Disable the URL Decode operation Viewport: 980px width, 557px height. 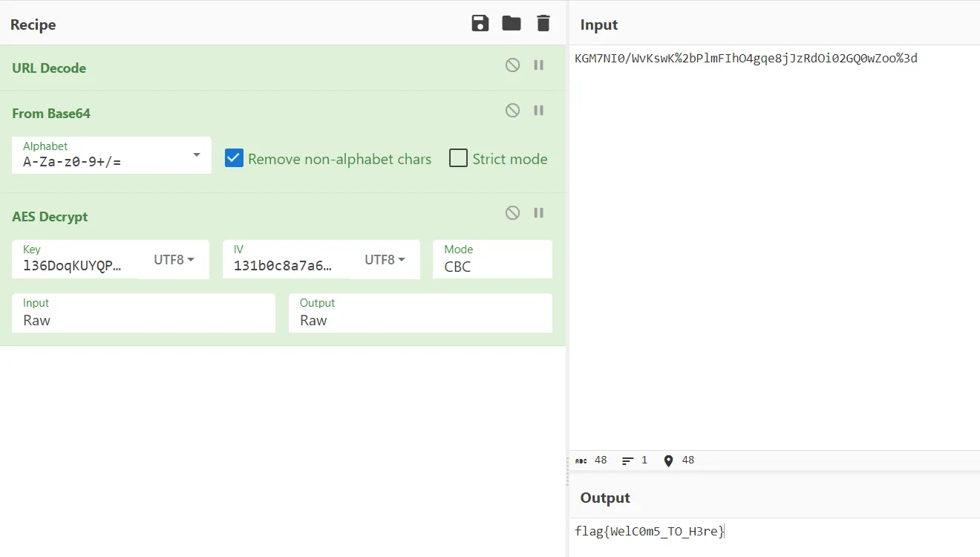click(x=512, y=65)
